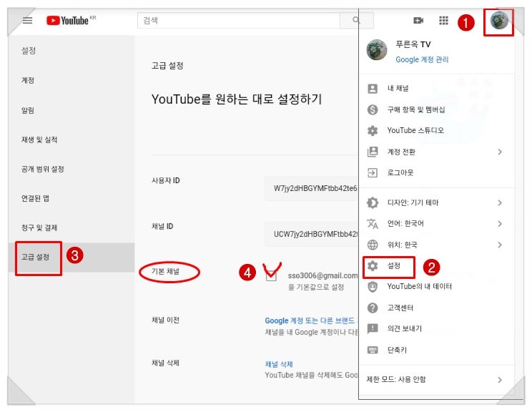Viewport: 532px width, 412px height.
Task: Click the 디자인 theme brightness icon
Action: [x=373, y=202]
